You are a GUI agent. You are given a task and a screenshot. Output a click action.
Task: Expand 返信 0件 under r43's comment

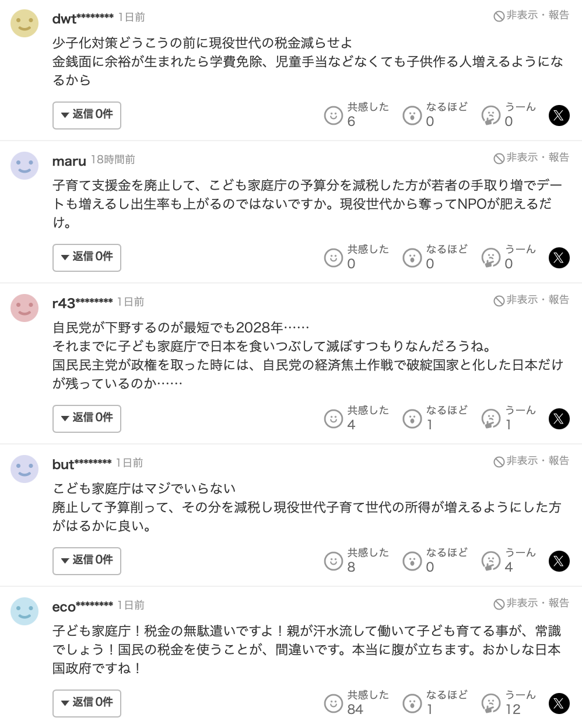coord(87,419)
